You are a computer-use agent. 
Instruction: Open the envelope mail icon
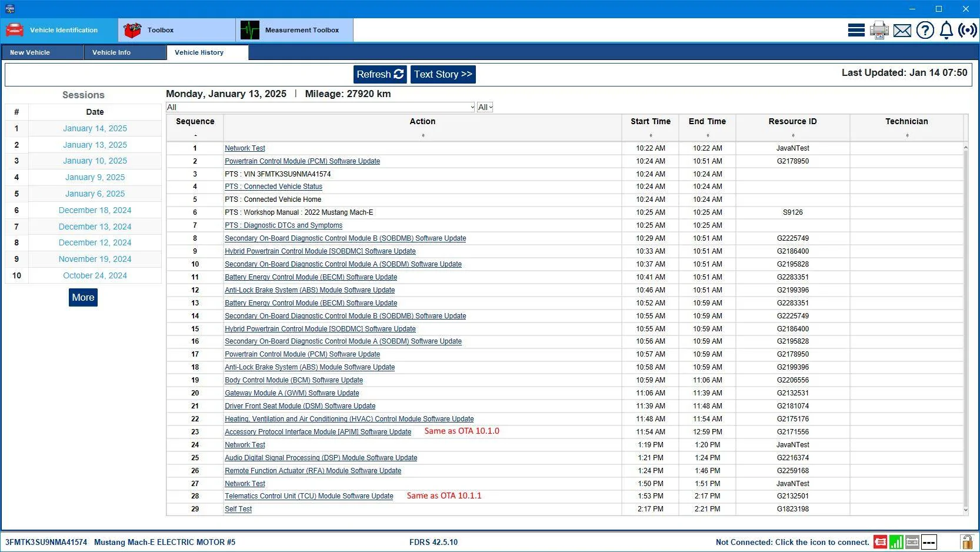click(x=902, y=31)
